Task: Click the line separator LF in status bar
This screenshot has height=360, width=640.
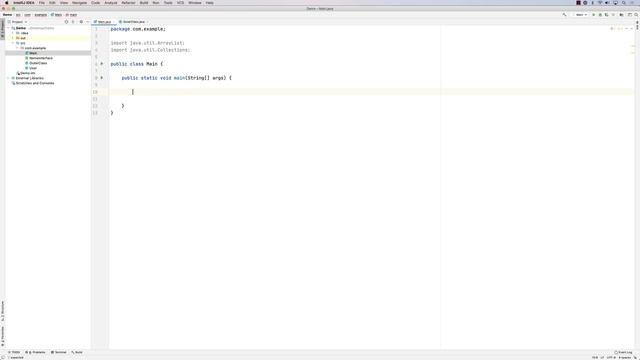Action: click(602, 358)
